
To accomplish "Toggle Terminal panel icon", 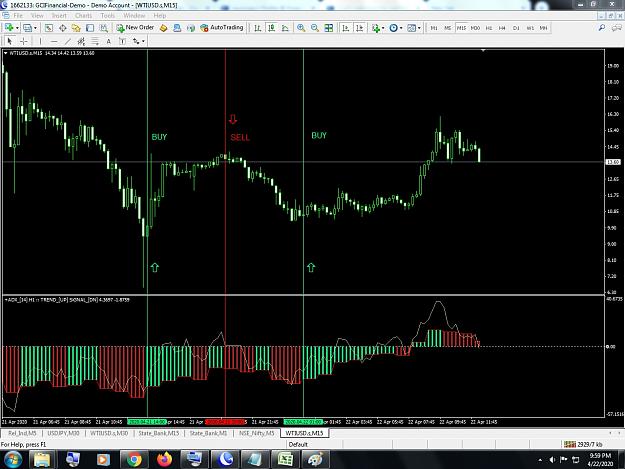I will tap(90, 28).
